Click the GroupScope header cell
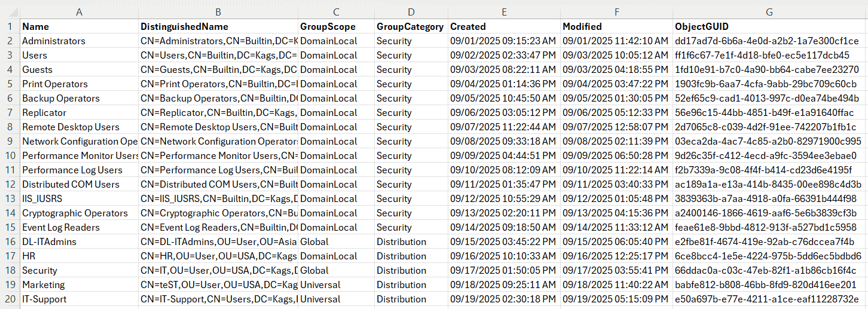868x309 pixels. click(x=336, y=26)
